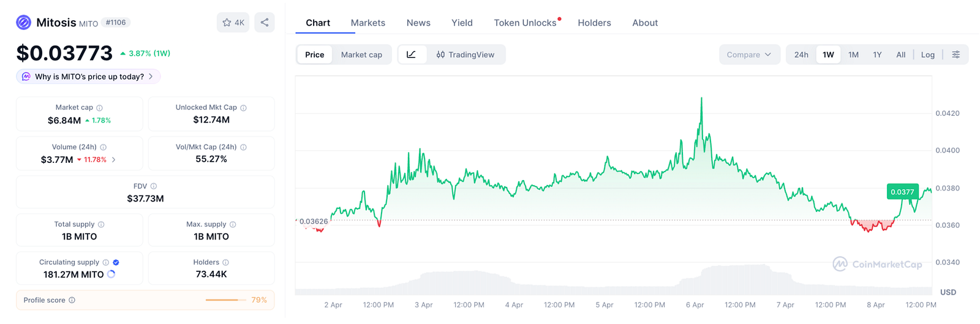Viewport: 980px width, 324px height.
Task: Open FDV info icon
Action: click(154, 186)
